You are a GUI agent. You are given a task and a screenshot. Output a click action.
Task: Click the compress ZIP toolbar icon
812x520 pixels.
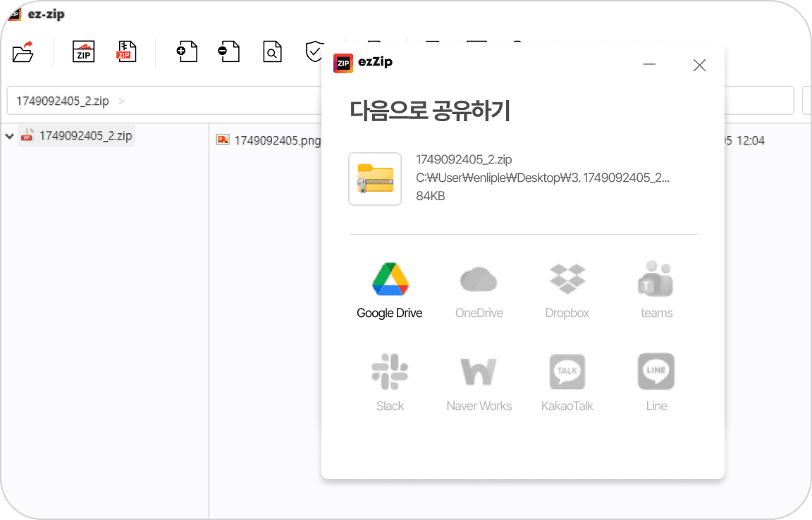coord(83,52)
